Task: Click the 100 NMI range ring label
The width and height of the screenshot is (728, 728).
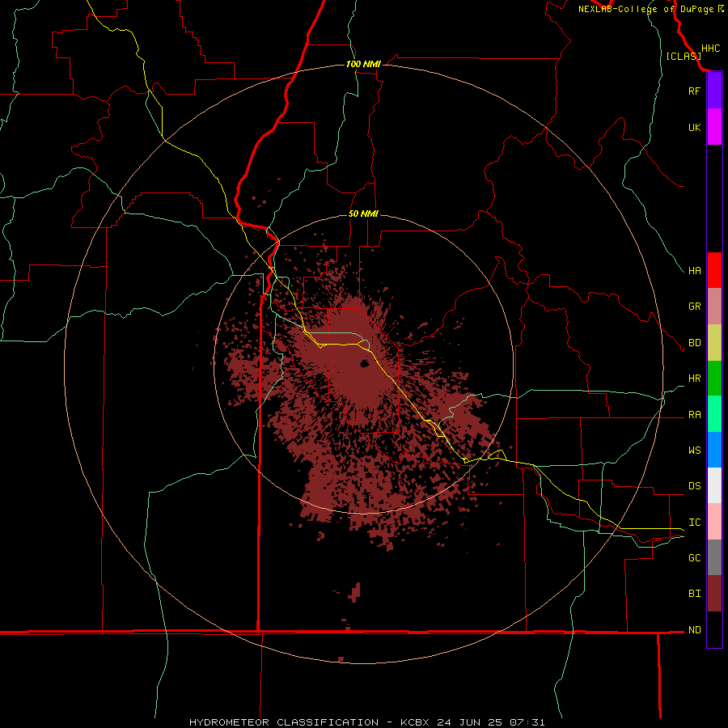Action: pyautogui.click(x=363, y=64)
